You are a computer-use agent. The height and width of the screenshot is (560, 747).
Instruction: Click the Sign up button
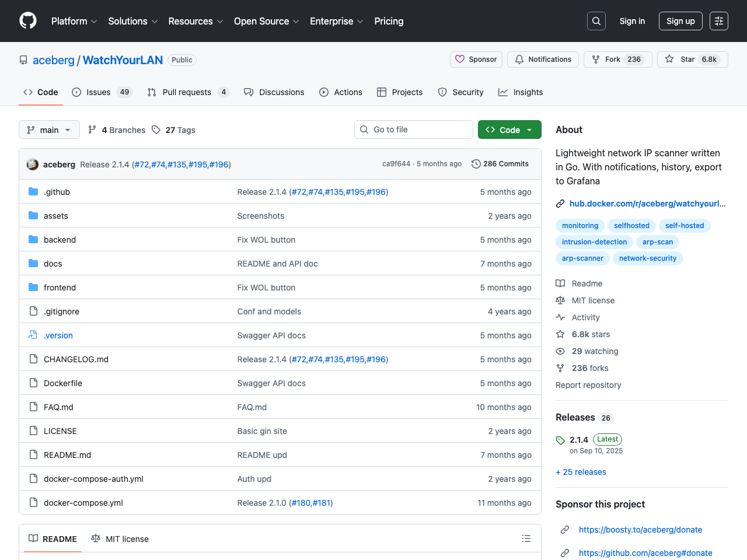[x=680, y=21]
